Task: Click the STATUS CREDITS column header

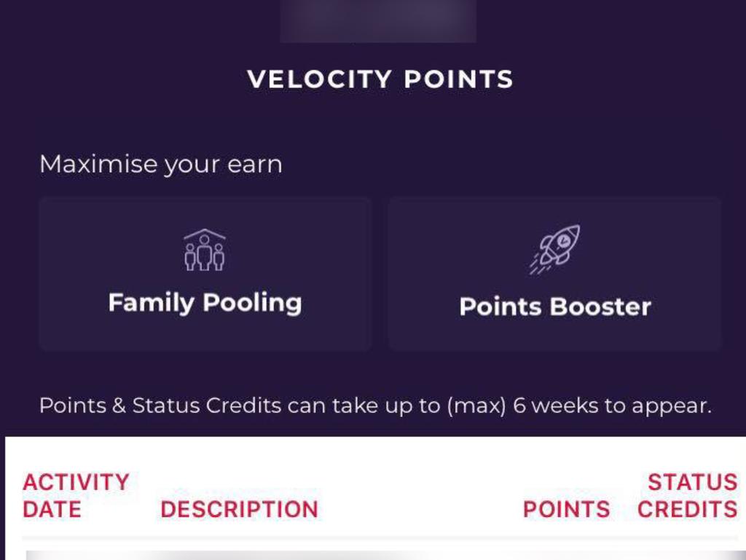Action: point(688,495)
